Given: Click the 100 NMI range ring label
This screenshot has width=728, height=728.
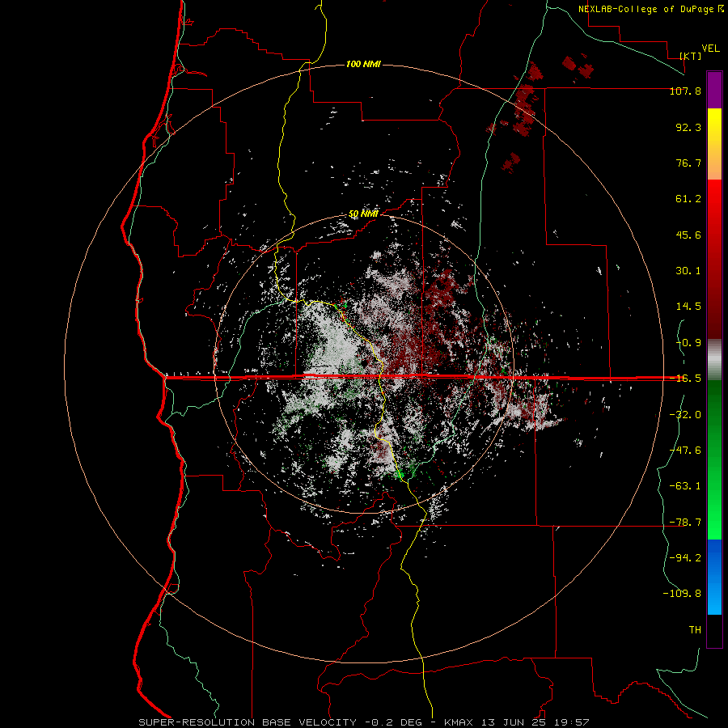Looking at the screenshot, I should (363, 64).
